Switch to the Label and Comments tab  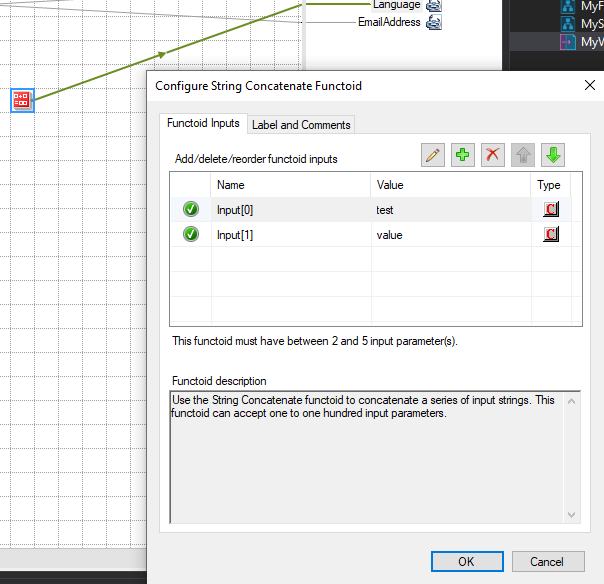301,125
